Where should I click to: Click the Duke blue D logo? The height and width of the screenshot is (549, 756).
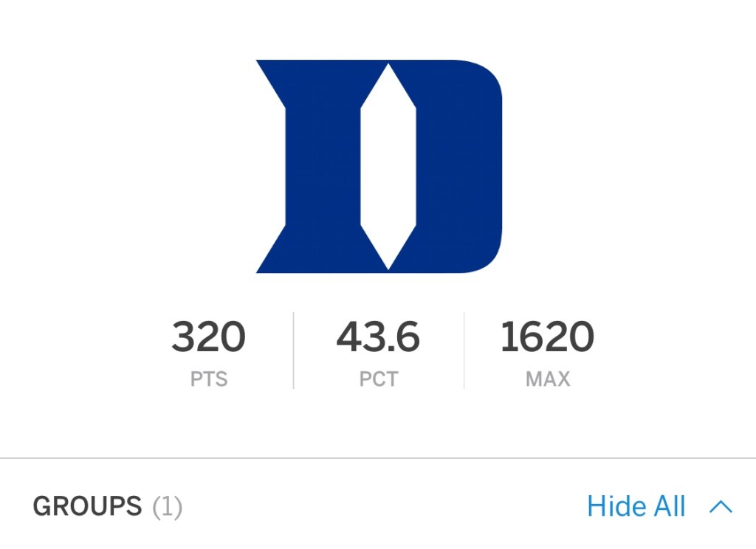click(x=379, y=166)
